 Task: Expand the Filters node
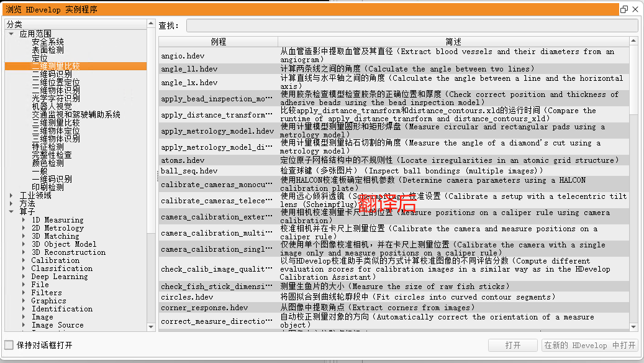coord(24,292)
